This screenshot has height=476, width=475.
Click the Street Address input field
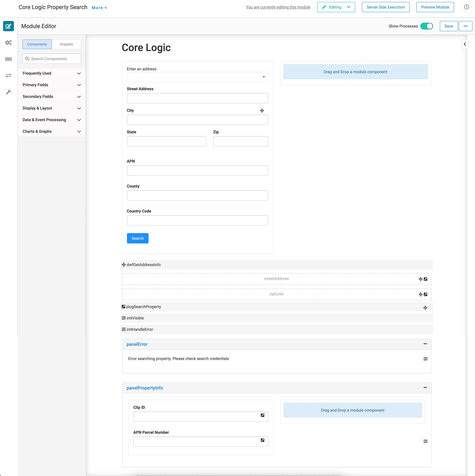[197, 98]
